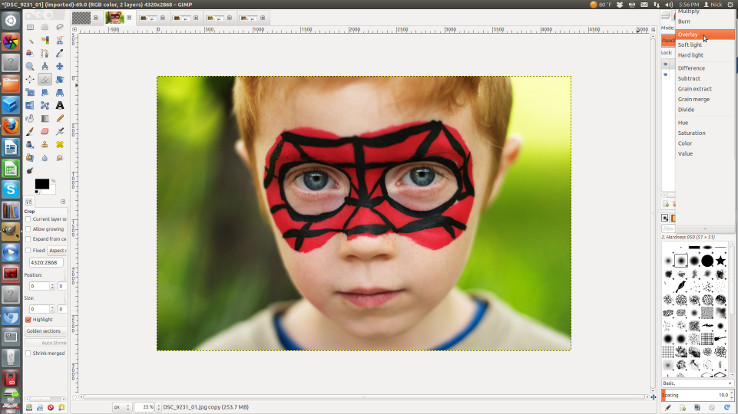Click the 4320:2808 aspect ratio field
This screenshot has height=414, width=738.
46,263
